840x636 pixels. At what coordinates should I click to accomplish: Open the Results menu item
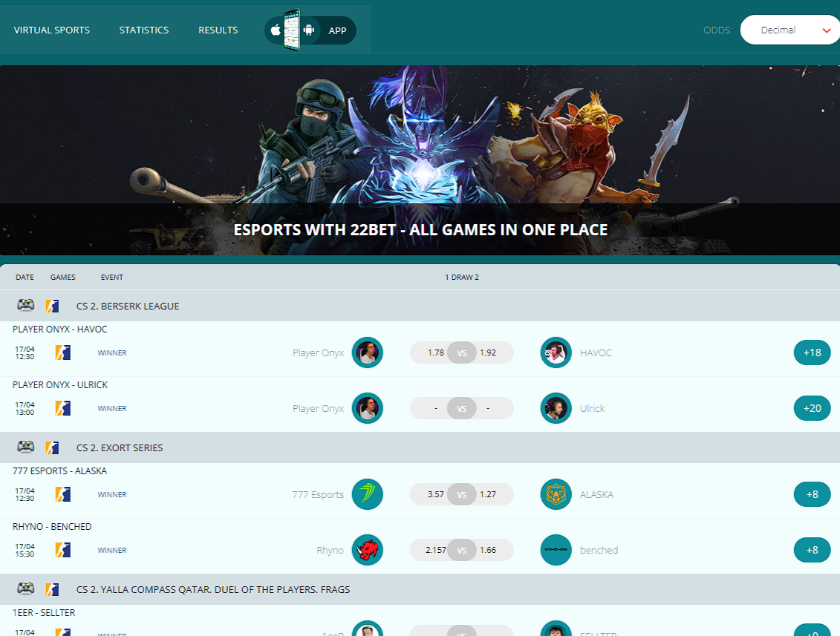click(218, 30)
